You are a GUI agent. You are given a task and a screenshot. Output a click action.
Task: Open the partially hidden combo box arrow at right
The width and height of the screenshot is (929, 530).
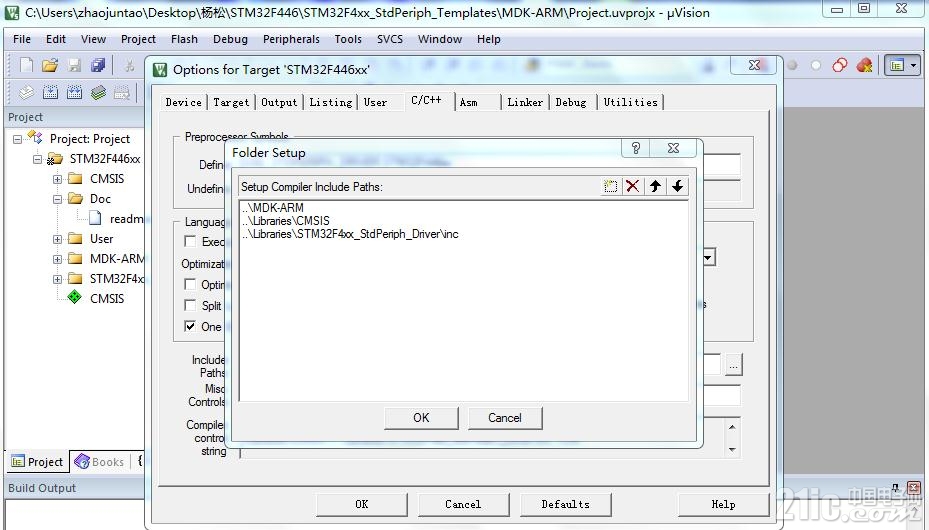pos(709,258)
